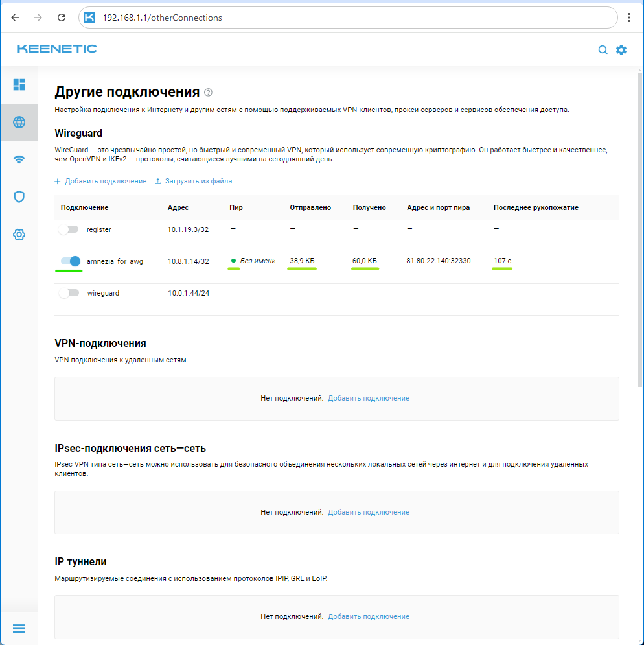The width and height of the screenshot is (644, 645).
Task: Click the help question mark next to title
Action: pyautogui.click(x=208, y=93)
